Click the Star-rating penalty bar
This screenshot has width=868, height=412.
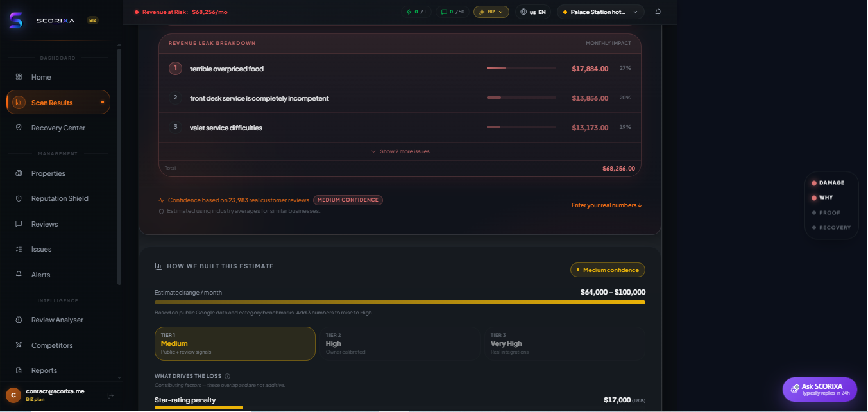click(199, 408)
